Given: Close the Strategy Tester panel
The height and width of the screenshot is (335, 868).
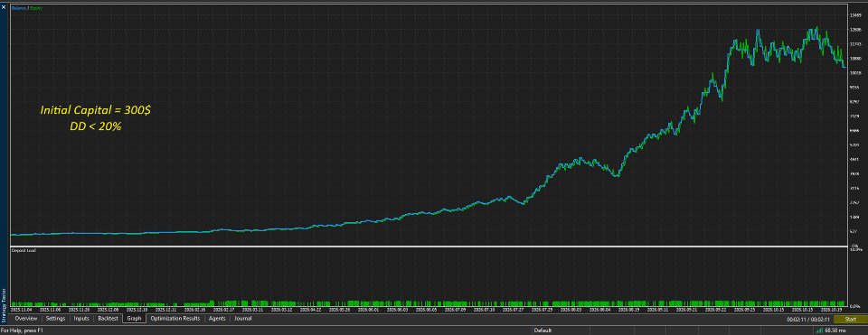Looking at the screenshot, I should [x=4, y=6].
